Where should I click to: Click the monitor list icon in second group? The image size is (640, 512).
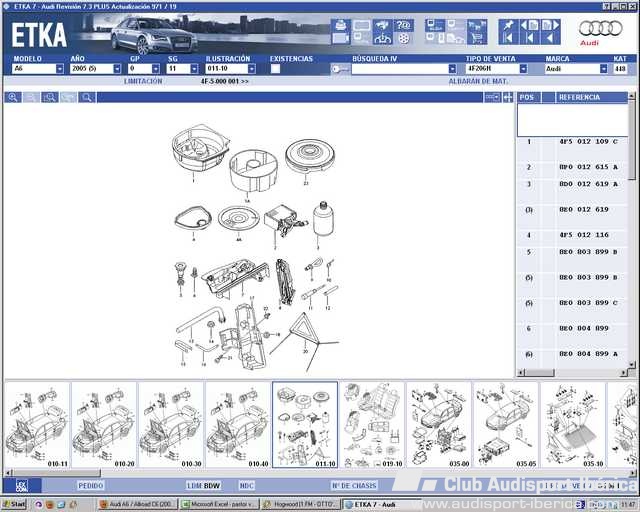435,25
